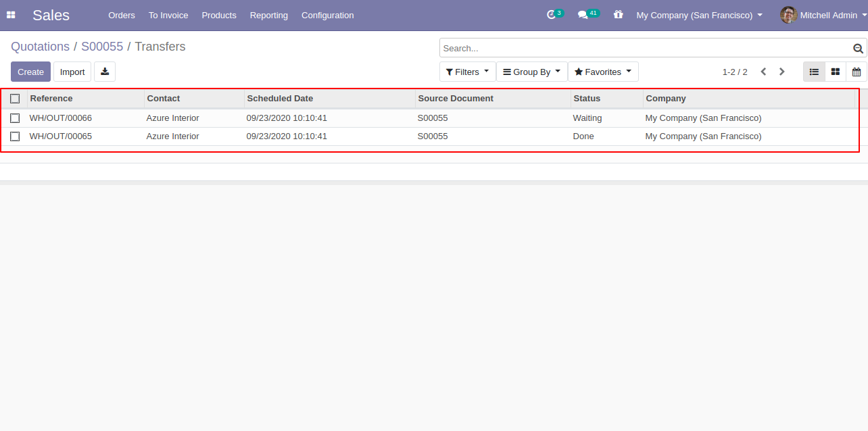This screenshot has width=868, height=431.
Task: Go to previous page arrow
Action: 763,72
